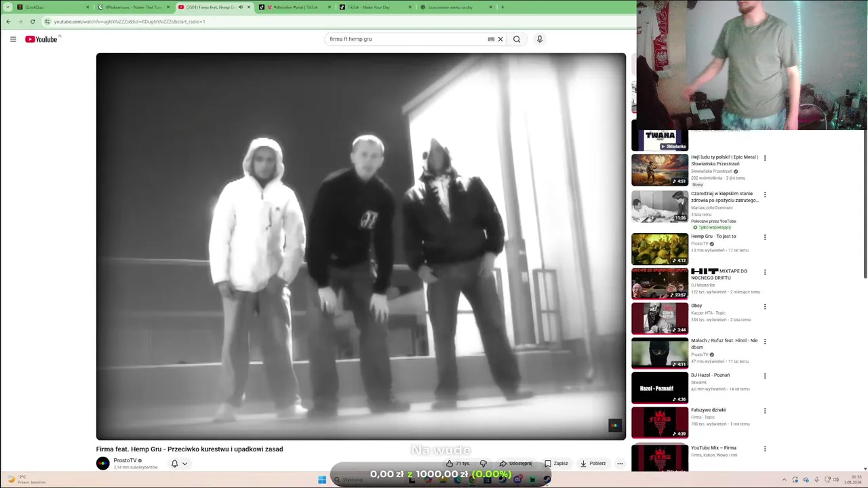Open Czarodziej w kiepskim stanie video

724,197
